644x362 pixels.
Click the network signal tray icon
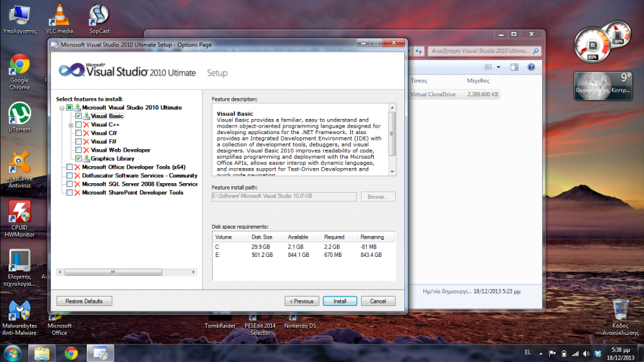575,354
